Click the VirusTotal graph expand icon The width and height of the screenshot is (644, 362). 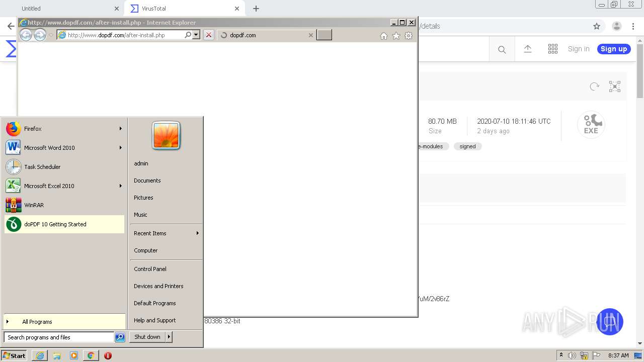[x=615, y=86]
